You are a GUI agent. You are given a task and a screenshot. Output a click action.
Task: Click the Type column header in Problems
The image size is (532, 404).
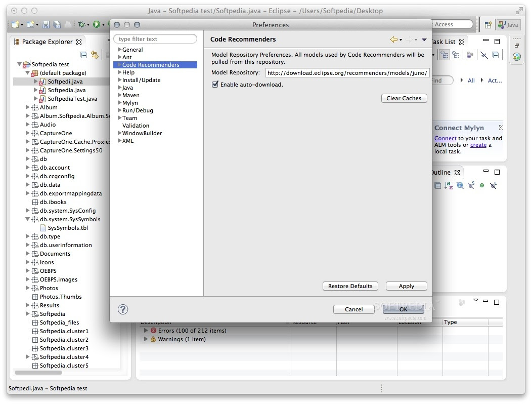coord(465,322)
